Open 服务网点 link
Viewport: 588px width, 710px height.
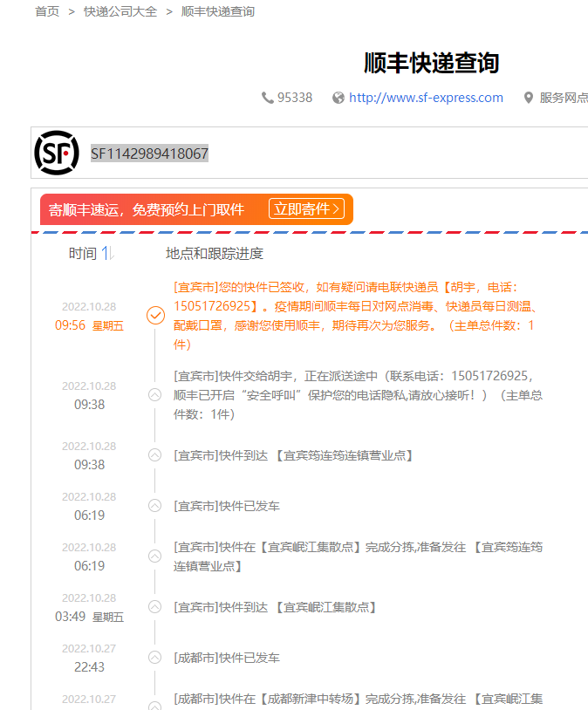[x=564, y=98]
